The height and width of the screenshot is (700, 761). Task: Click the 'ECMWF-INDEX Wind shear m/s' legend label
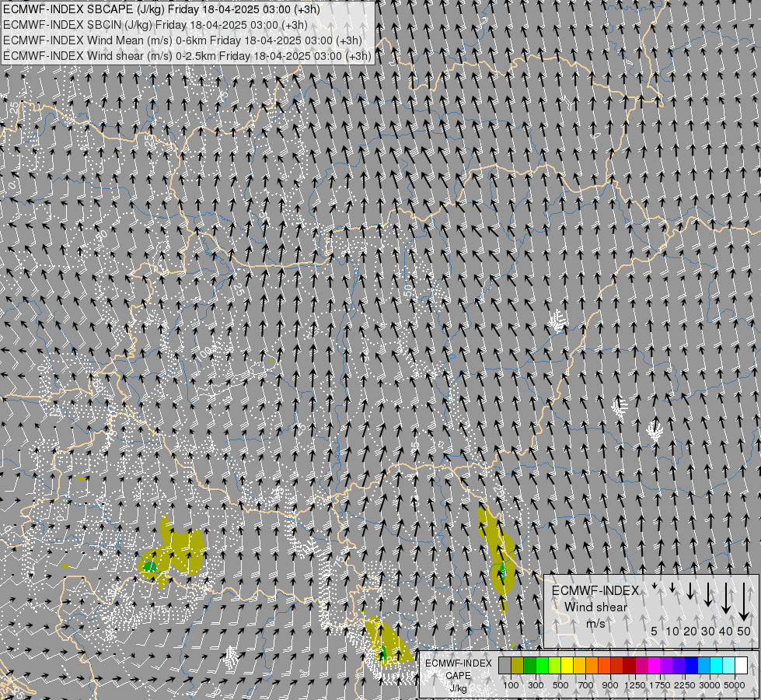click(595, 607)
